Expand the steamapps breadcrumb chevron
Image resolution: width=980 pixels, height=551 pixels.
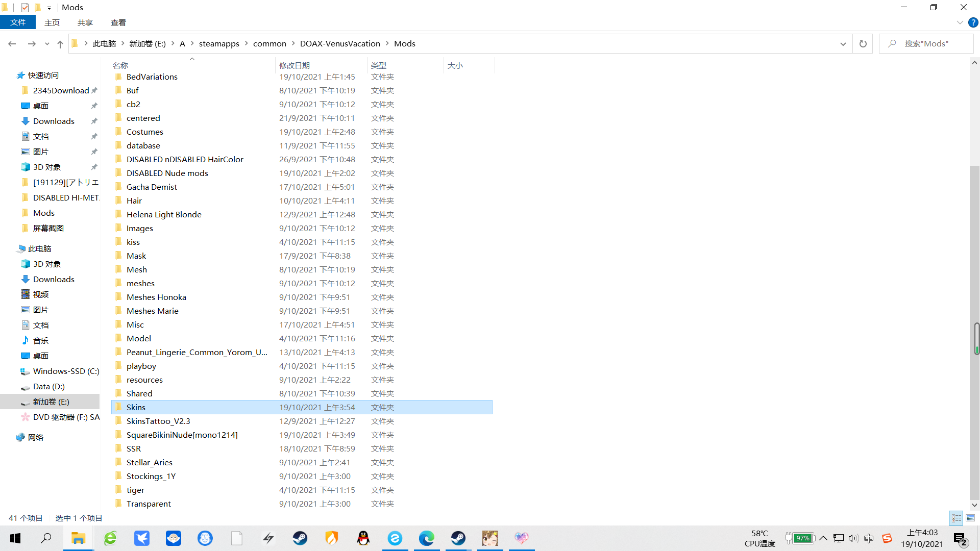tap(247, 43)
